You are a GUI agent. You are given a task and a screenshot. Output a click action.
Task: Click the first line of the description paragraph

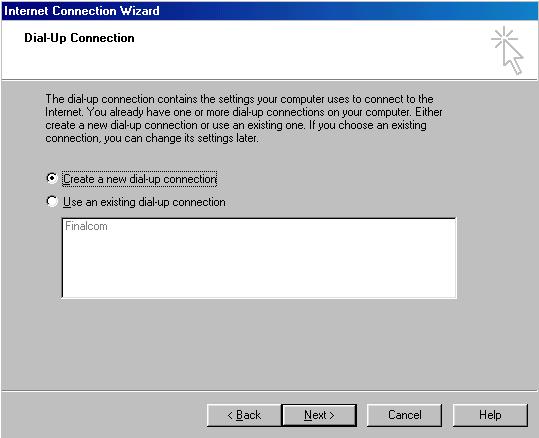pos(239,99)
